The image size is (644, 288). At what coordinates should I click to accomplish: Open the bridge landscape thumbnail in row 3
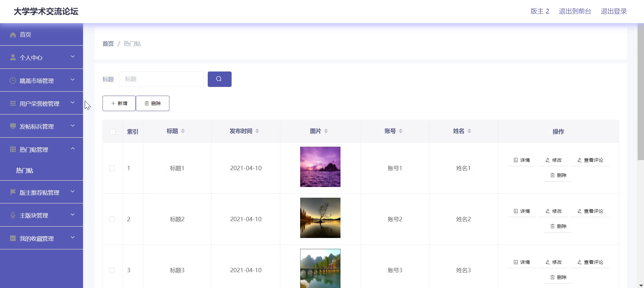pos(320,268)
